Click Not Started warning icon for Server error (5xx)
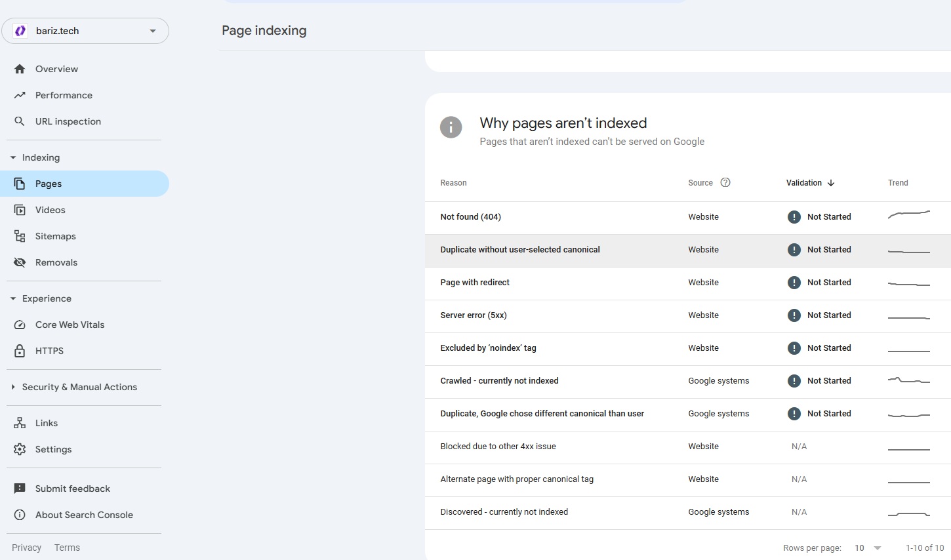The width and height of the screenshot is (951, 560). click(794, 315)
